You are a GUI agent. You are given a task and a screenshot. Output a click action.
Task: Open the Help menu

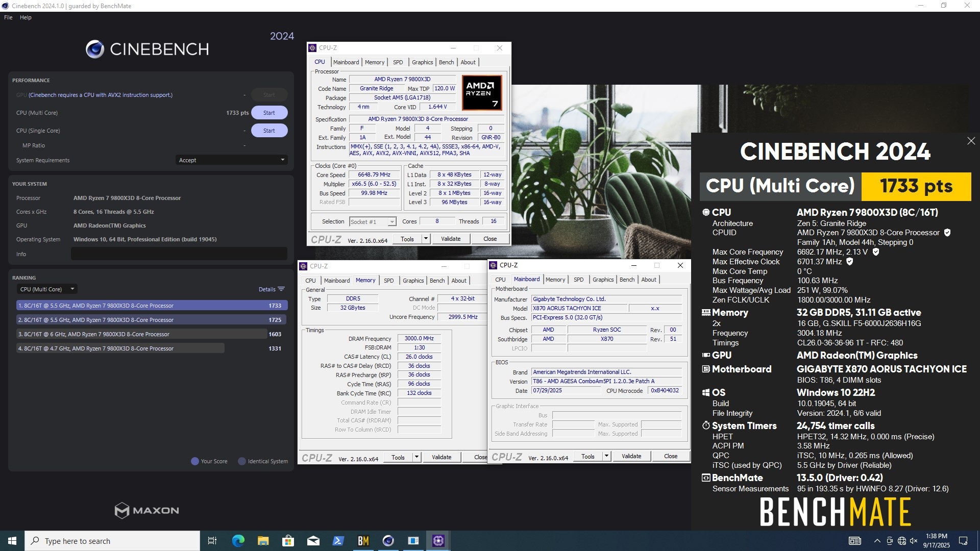pyautogui.click(x=26, y=17)
